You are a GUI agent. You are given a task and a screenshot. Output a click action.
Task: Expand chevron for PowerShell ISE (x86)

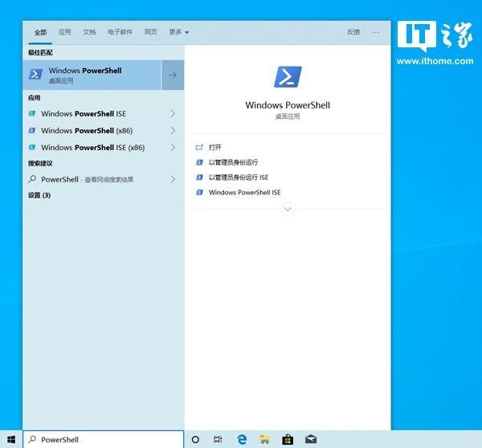click(173, 148)
